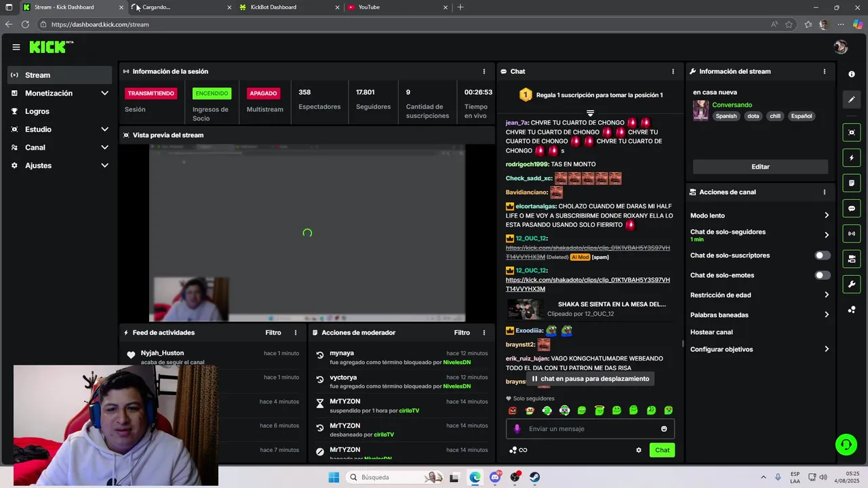
Task: Toggle Chat de solo-suscriptores switch
Action: click(822, 256)
